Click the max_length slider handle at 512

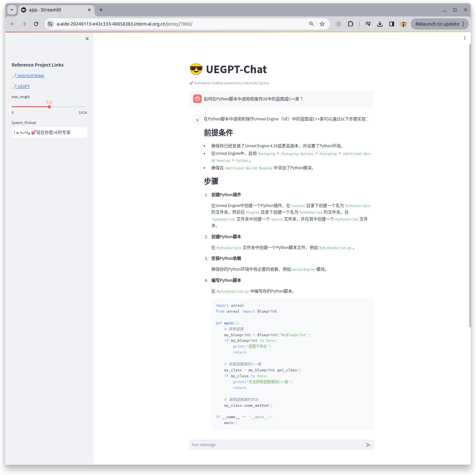[x=49, y=107]
